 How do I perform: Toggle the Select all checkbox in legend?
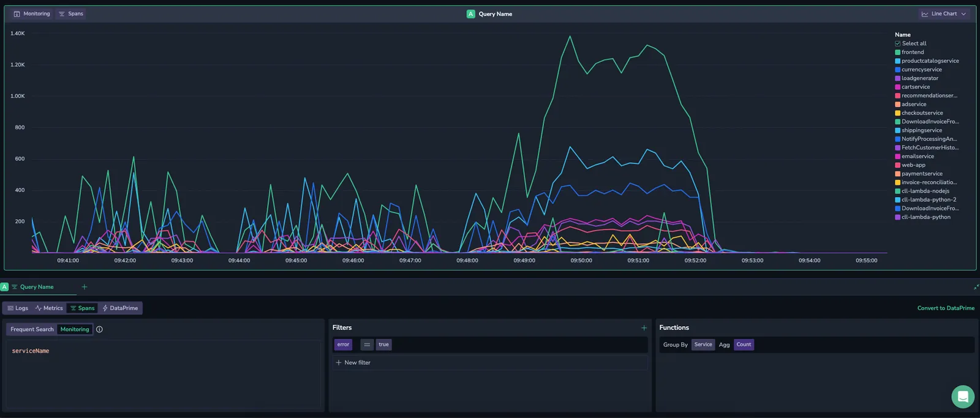[897, 43]
